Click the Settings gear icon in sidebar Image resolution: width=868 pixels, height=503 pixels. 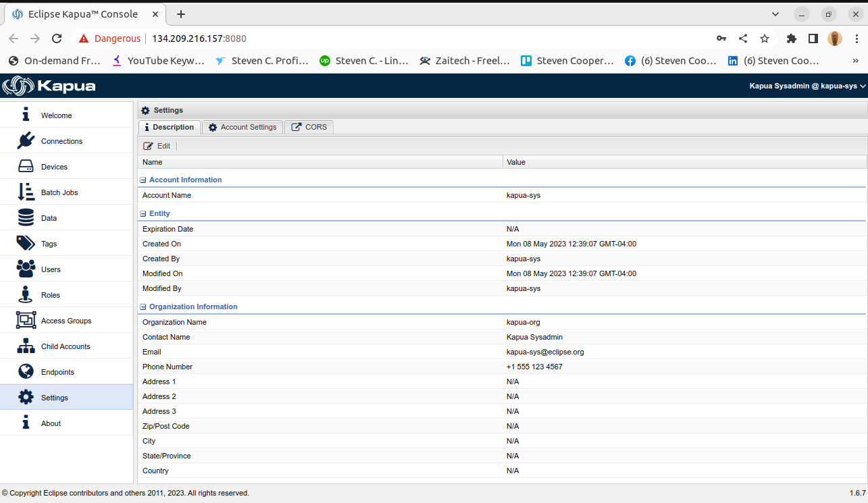[26, 397]
